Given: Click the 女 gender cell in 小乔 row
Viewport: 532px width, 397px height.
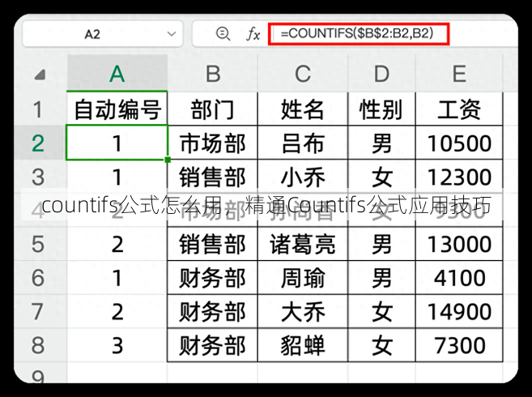Looking at the screenshot, I should click(x=381, y=177).
